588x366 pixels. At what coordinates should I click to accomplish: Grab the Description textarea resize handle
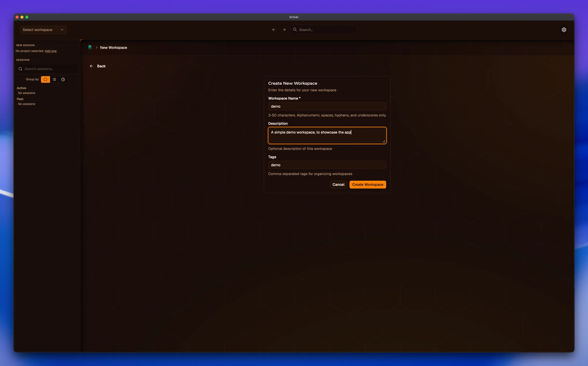point(384,141)
